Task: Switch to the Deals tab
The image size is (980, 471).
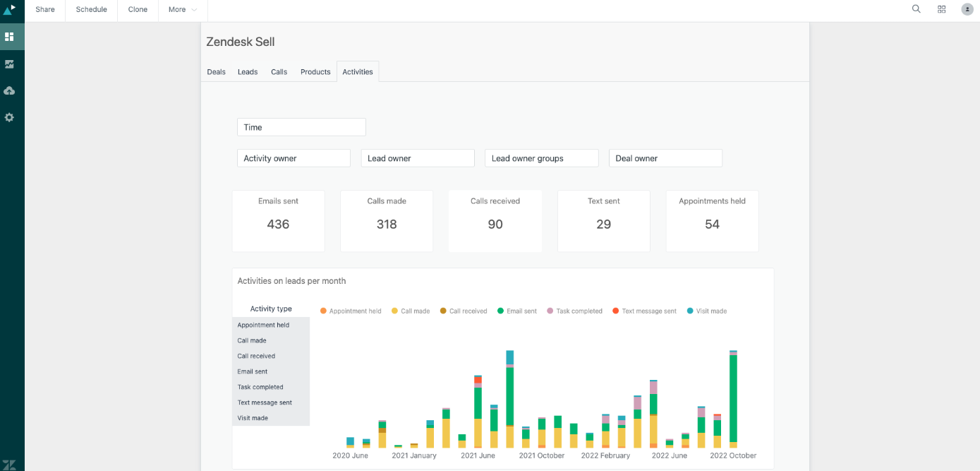Action: 216,72
